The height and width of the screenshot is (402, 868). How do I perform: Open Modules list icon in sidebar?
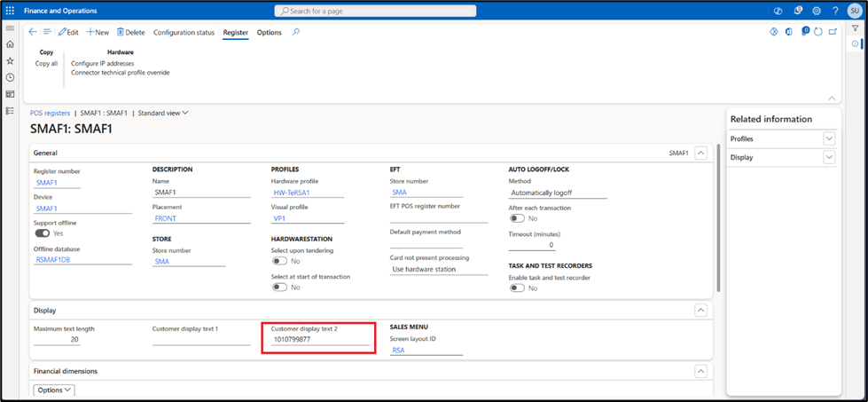pos(10,111)
